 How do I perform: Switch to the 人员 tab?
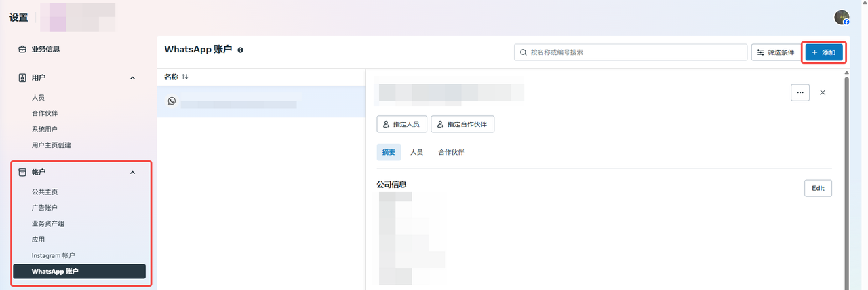416,152
